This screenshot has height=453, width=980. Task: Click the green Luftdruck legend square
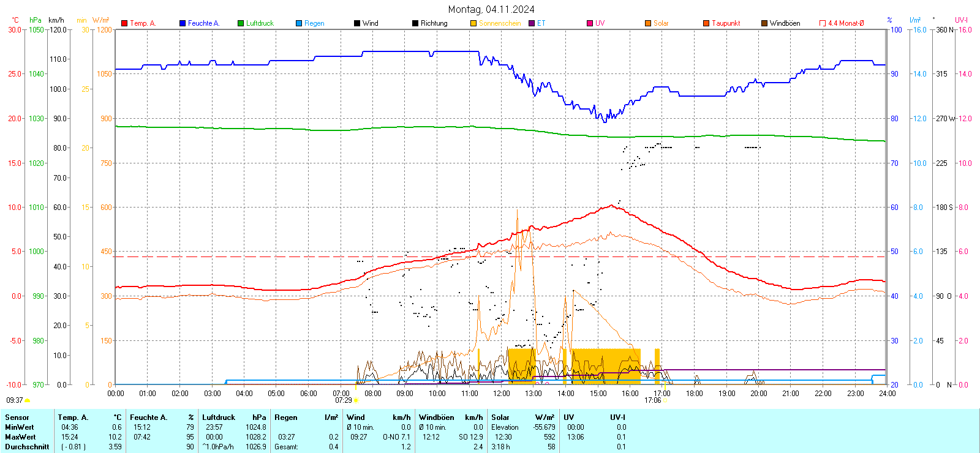pyautogui.click(x=241, y=23)
